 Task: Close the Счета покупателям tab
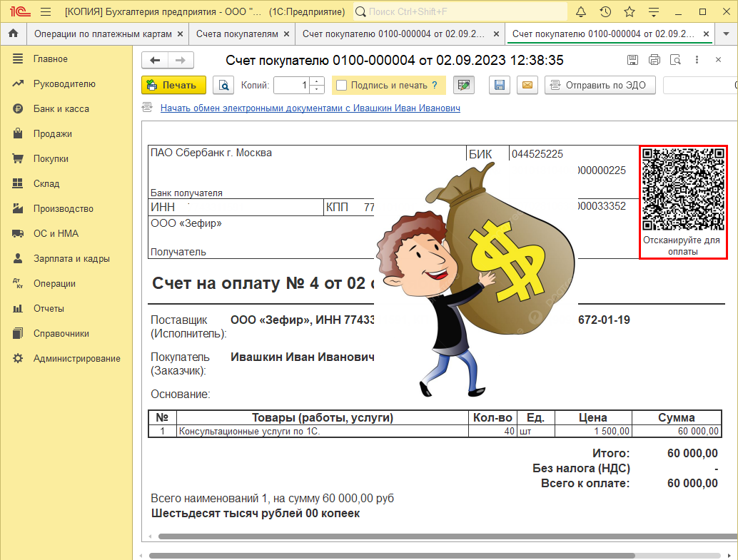(286, 34)
